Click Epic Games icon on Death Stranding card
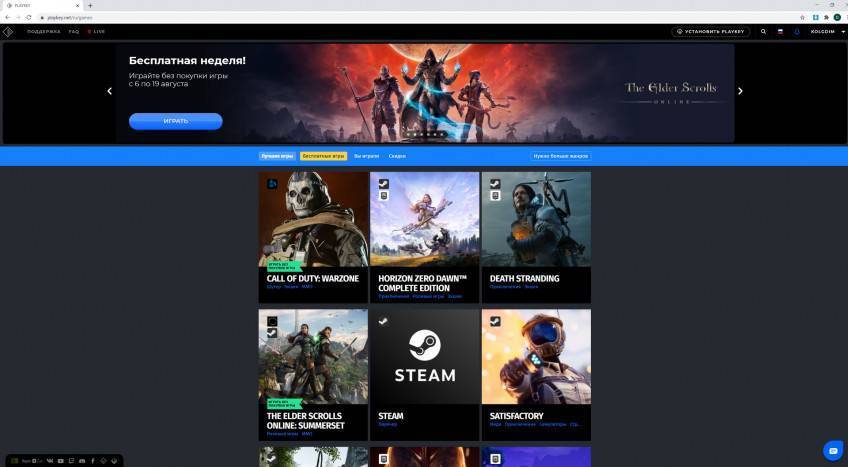The width and height of the screenshot is (848, 467). coord(495,196)
